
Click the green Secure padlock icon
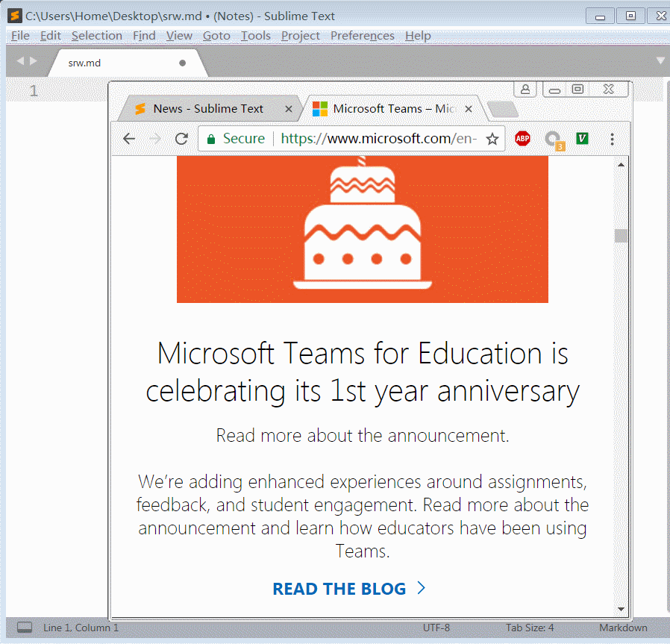(210, 139)
